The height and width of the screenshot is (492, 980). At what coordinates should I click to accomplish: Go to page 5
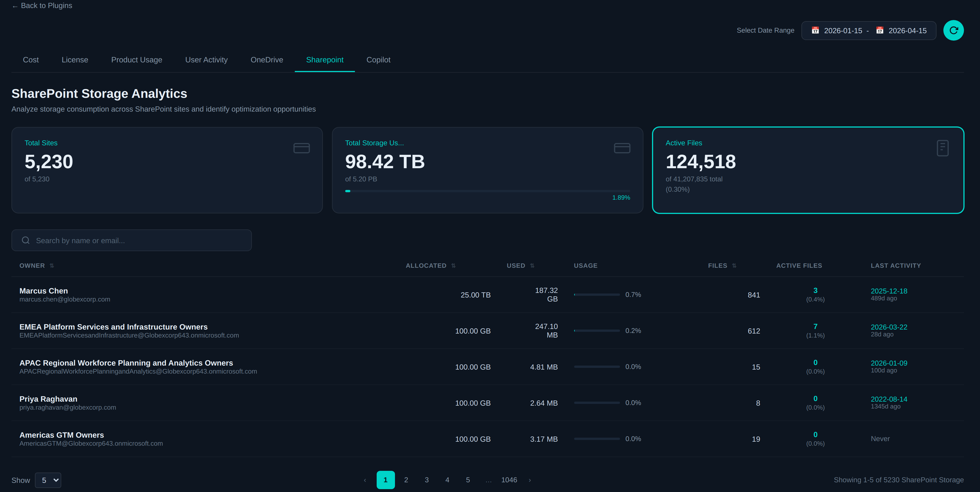[x=468, y=480]
